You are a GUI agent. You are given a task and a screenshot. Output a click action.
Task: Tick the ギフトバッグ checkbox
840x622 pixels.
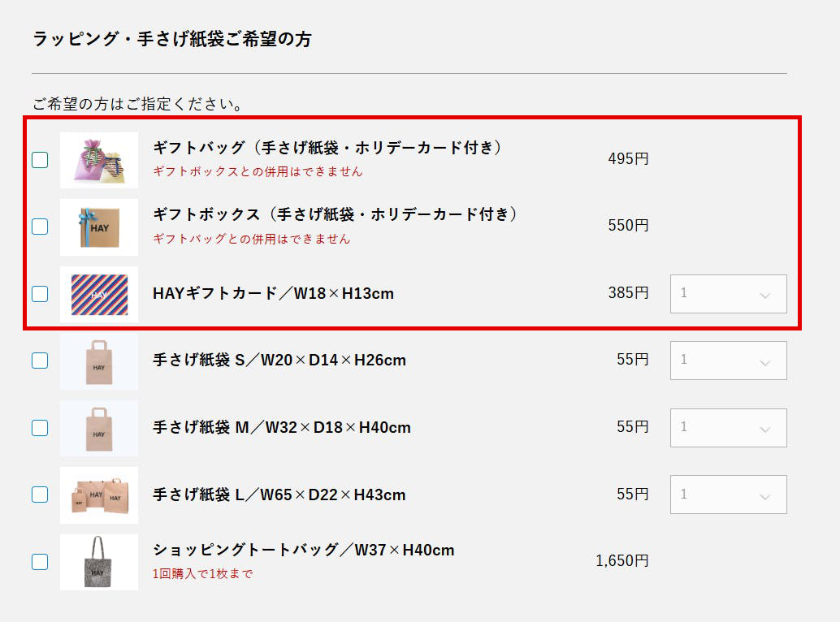point(40,160)
